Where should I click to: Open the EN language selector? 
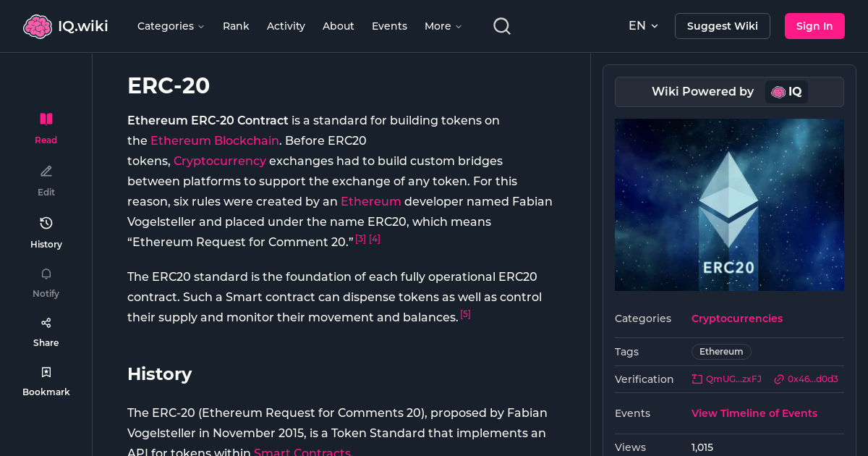point(643,25)
